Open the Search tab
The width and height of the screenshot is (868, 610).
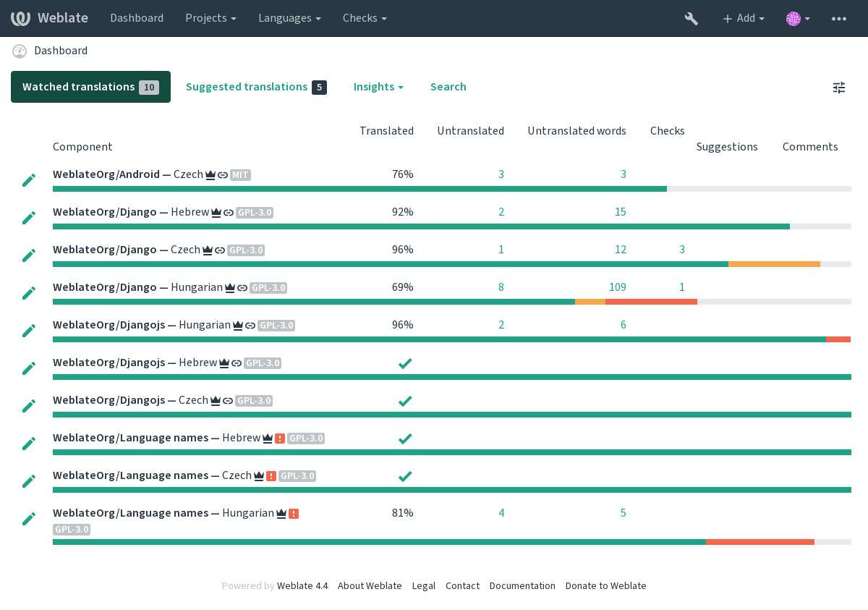pyautogui.click(x=448, y=87)
